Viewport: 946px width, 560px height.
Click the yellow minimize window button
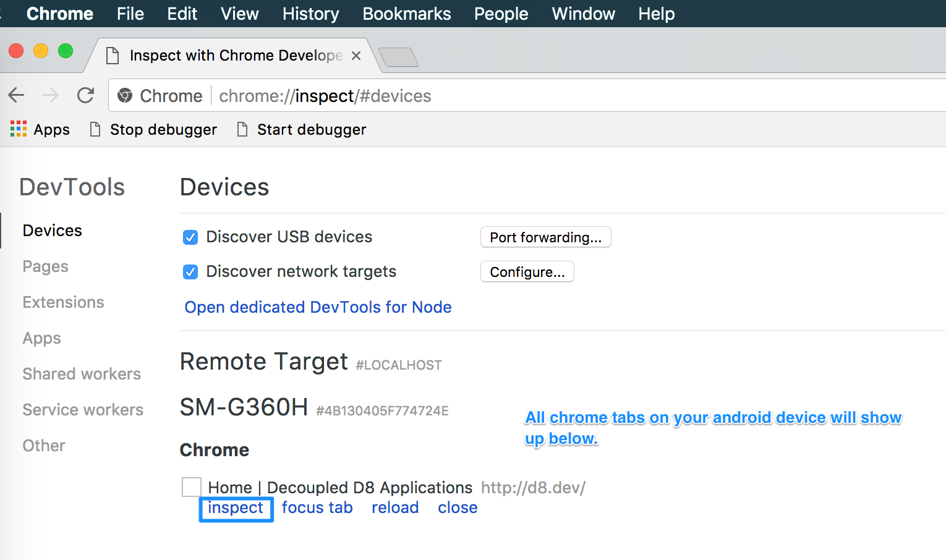click(x=41, y=51)
